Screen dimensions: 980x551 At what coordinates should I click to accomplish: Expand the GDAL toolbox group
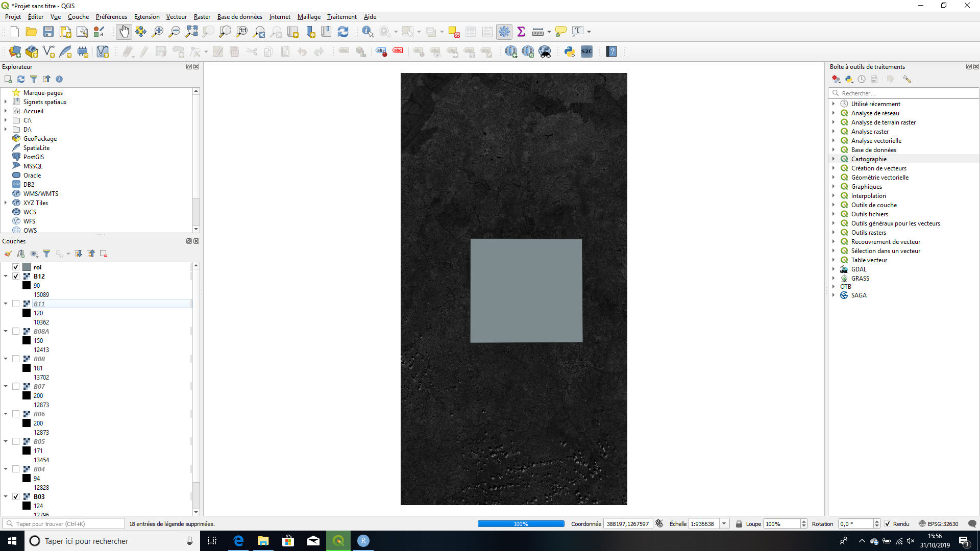pos(834,269)
